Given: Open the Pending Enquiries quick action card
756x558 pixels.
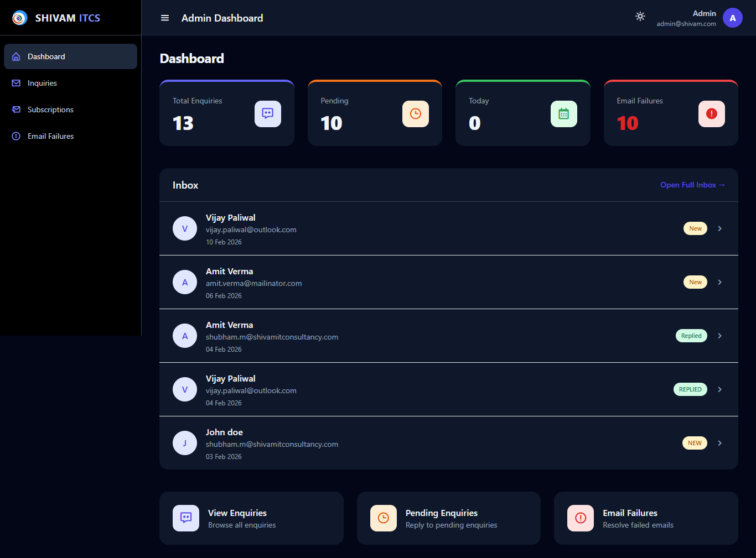Looking at the screenshot, I should [x=448, y=519].
